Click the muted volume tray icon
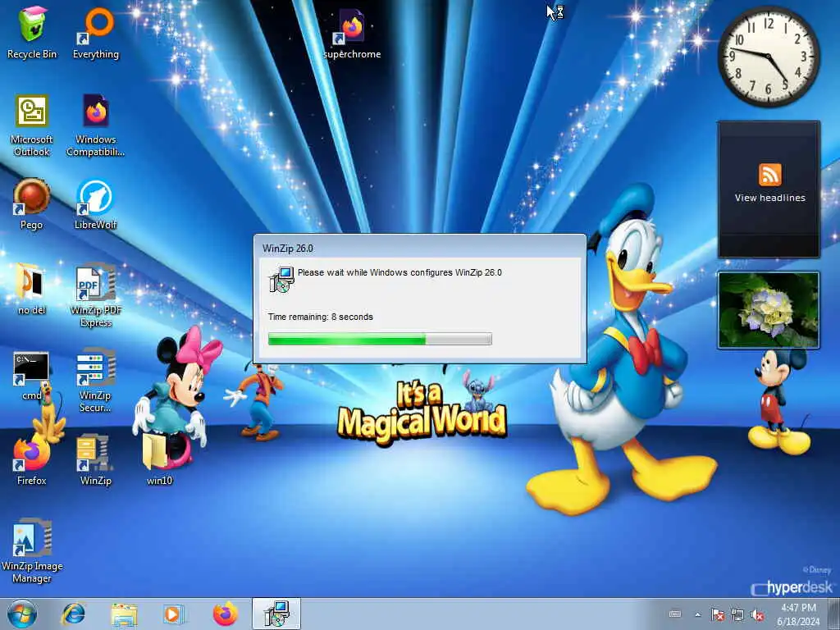The image size is (840, 630). [757, 615]
